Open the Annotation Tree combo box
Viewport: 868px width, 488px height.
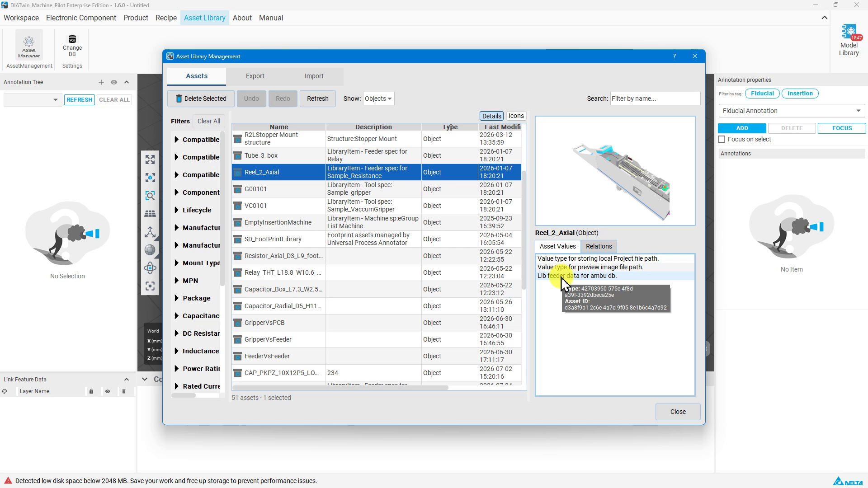pos(32,99)
